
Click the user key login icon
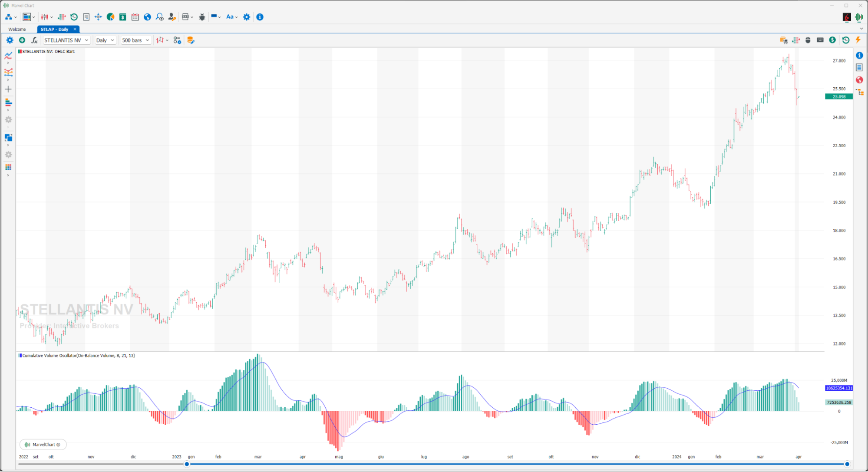172,17
